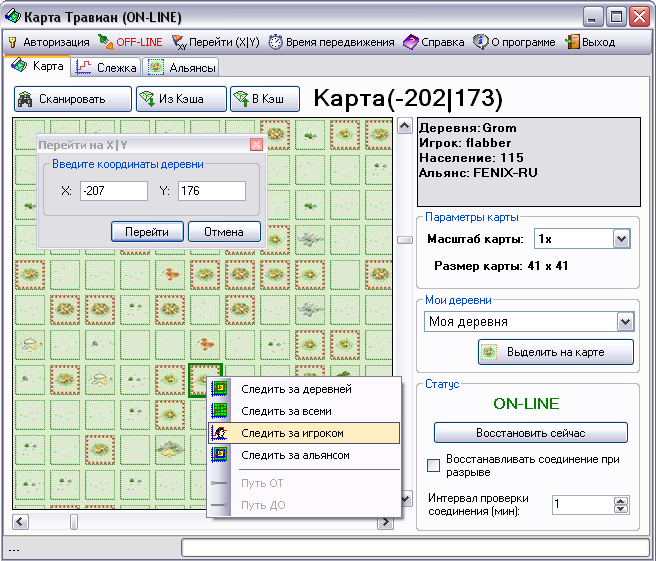656x561 pixels.
Task: Click the app icon in the title bar
Action: point(13,16)
